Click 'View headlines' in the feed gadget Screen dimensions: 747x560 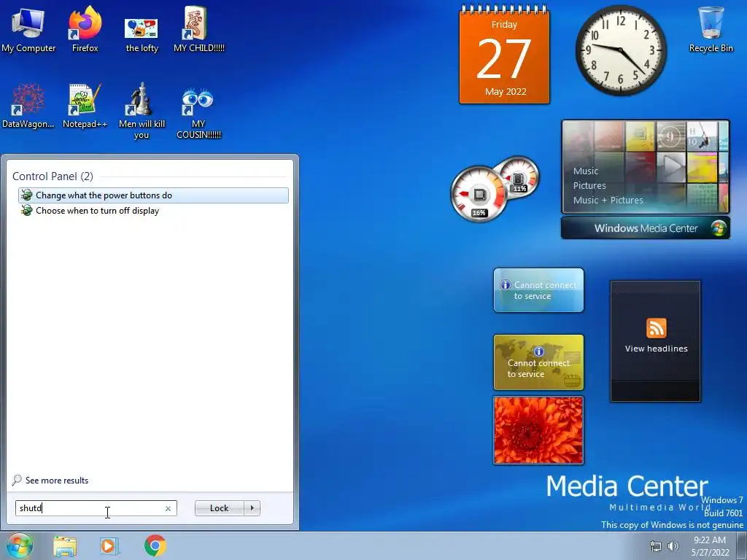point(656,349)
